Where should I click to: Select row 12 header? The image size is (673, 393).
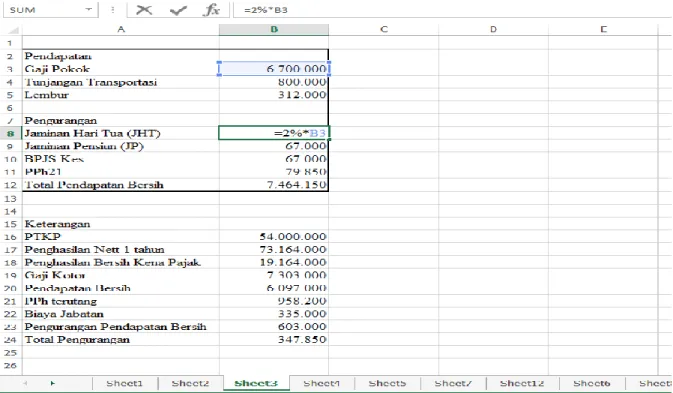(x=11, y=185)
